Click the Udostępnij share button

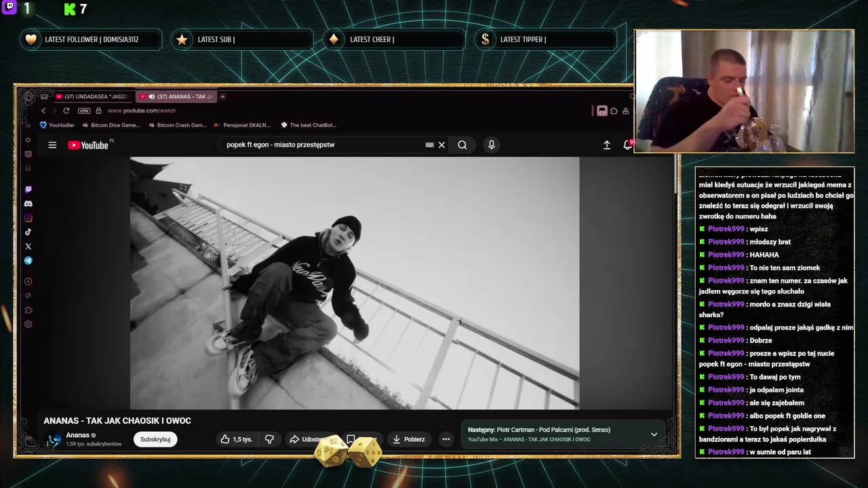coord(307,439)
